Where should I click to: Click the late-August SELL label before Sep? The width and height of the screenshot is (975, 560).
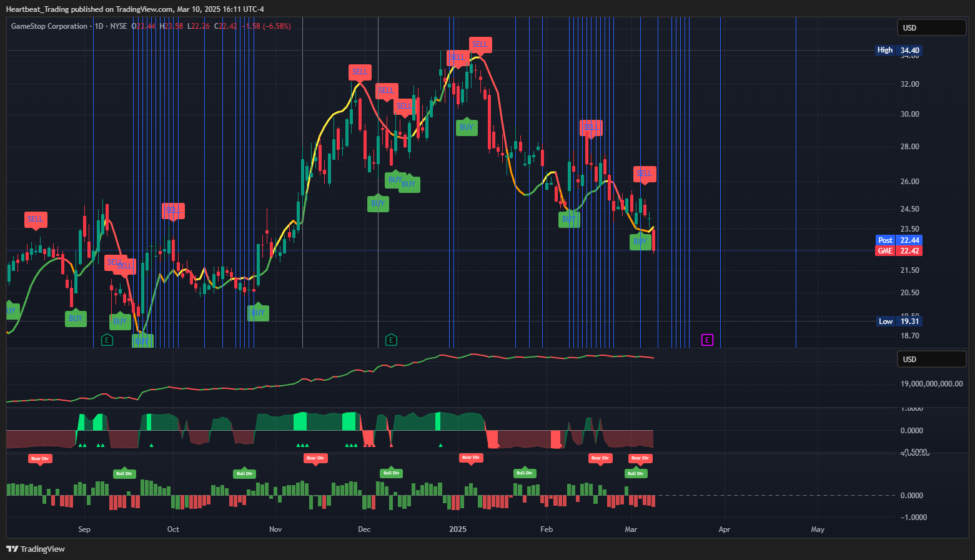pos(36,219)
